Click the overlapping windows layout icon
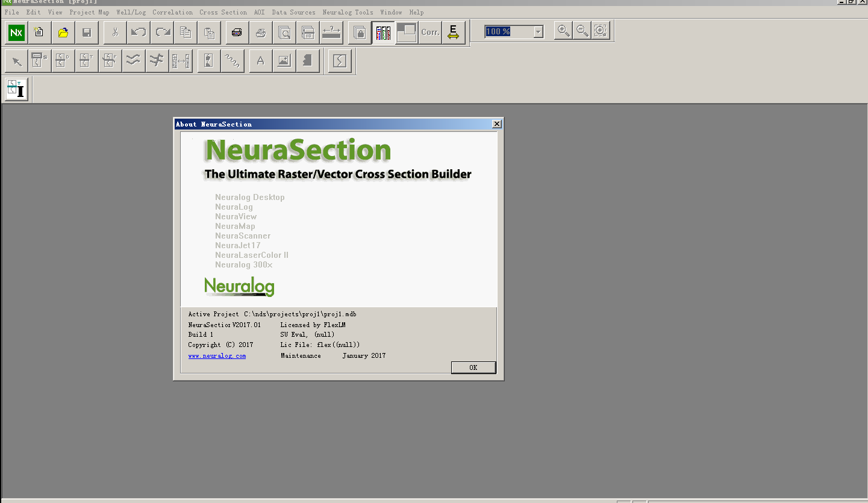Viewport: 868px width, 503px height. point(407,33)
